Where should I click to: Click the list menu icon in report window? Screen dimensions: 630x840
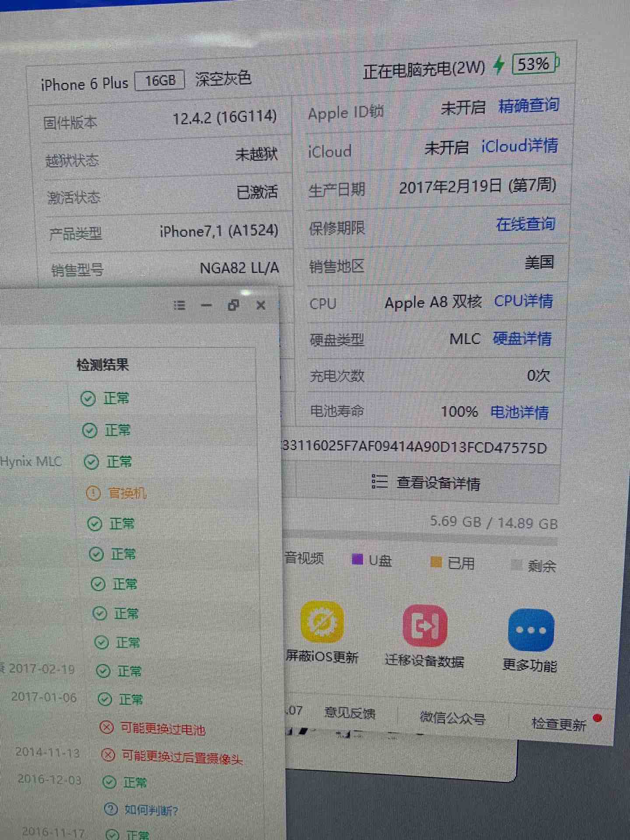click(179, 305)
